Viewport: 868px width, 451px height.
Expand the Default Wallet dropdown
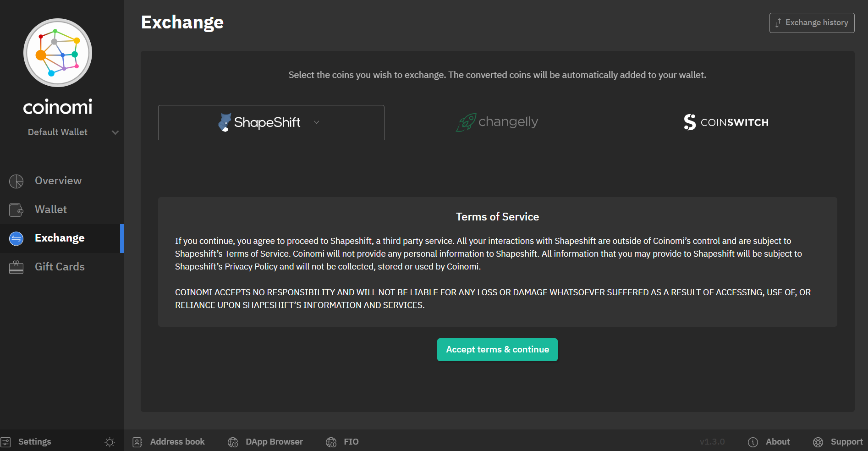coord(115,132)
